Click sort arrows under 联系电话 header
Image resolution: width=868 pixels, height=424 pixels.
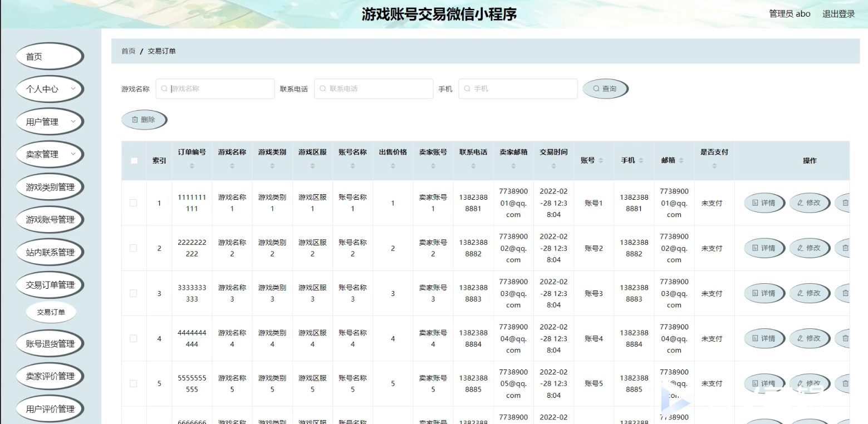[473, 166]
